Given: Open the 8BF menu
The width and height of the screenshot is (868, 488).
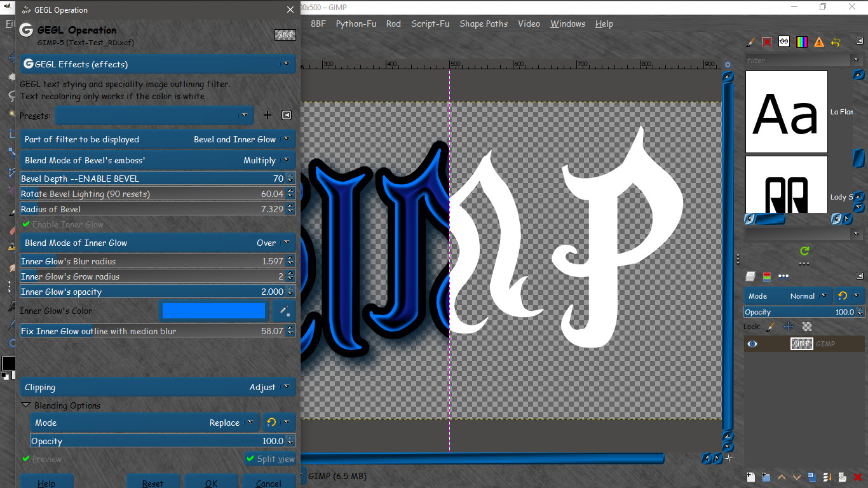Looking at the screenshot, I should coord(318,24).
